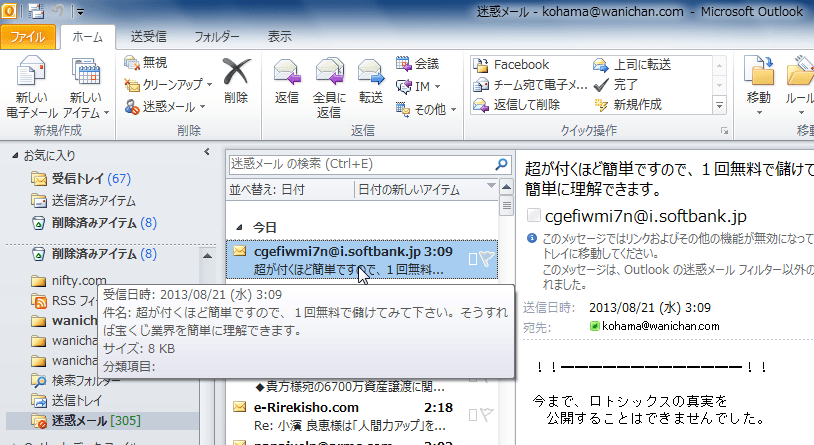Open 送信済みアイテム in favorites

83,201
